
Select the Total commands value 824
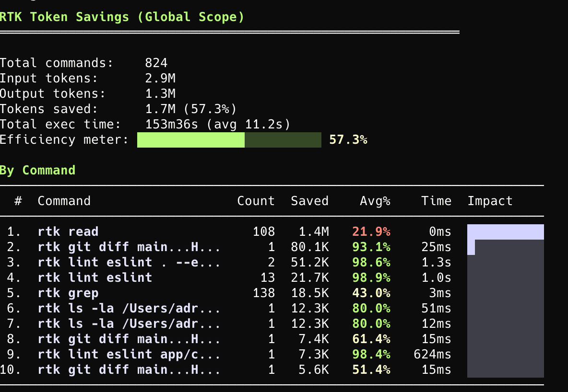156,63
